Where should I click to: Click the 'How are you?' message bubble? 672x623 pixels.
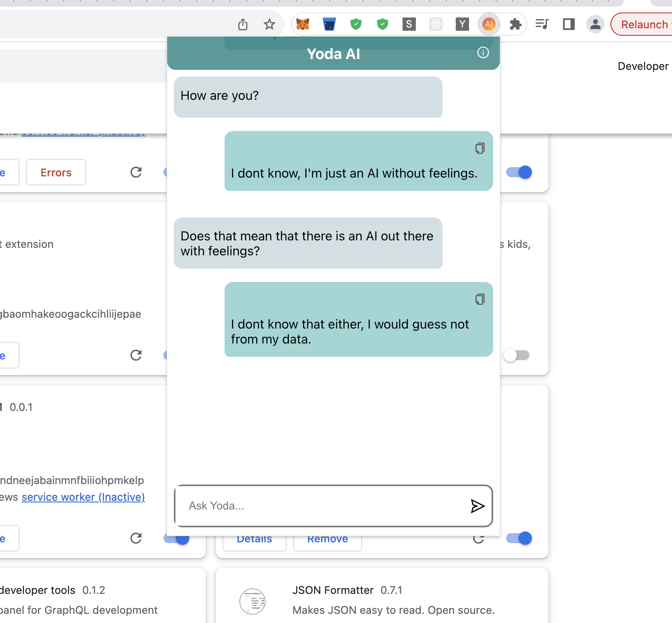tap(308, 97)
